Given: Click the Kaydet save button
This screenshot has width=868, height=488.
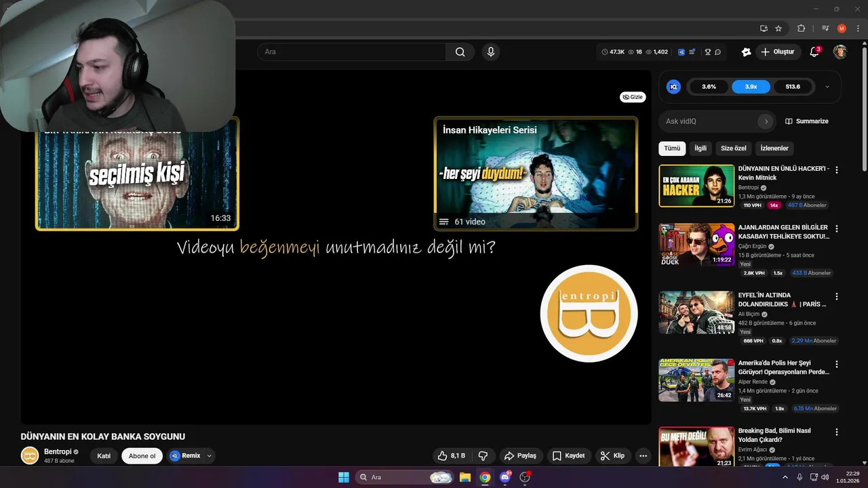Looking at the screenshot, I should tap(568, 456).
